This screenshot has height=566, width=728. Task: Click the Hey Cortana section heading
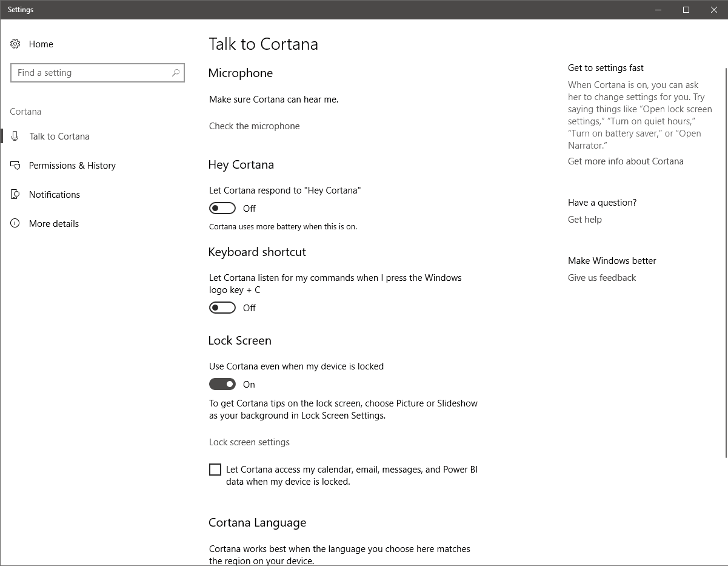[241, 165]
